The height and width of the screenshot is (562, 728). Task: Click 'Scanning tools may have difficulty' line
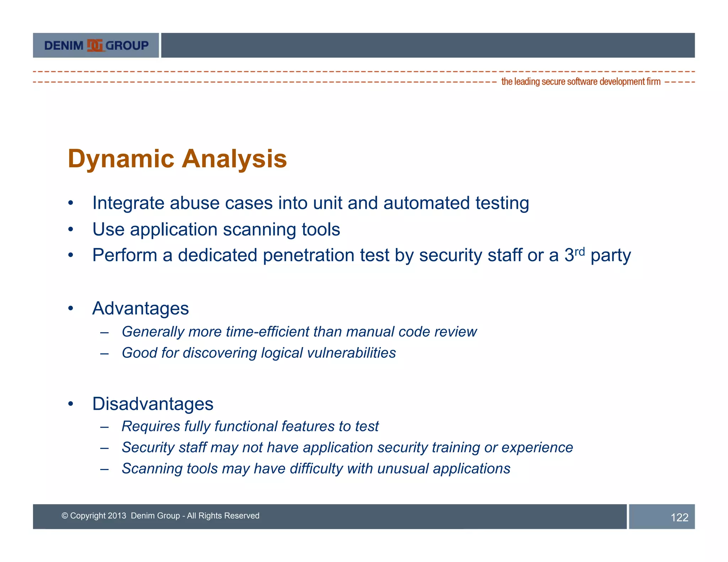(x=316, y=469)
